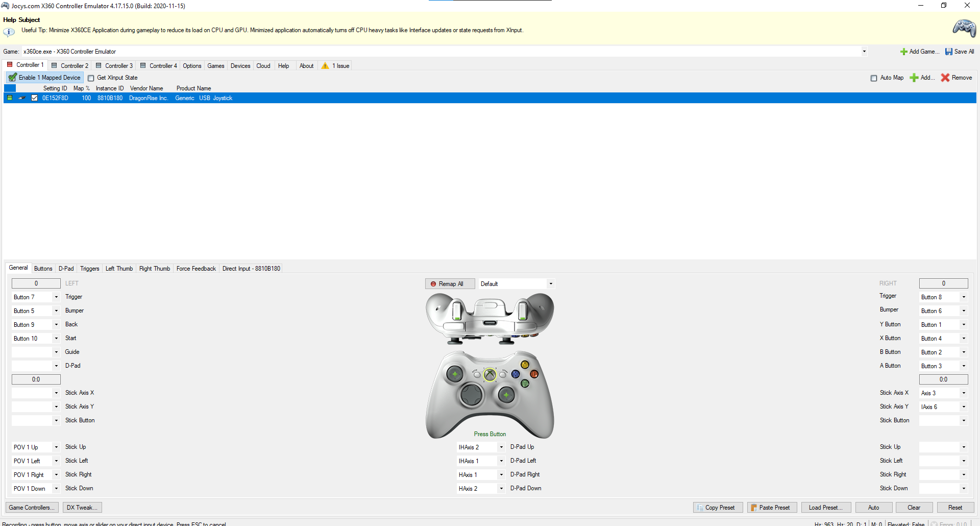Expand the Start Button 10 dropdown
The height and width of the screenshot is (526, 980).
point(56,339)
